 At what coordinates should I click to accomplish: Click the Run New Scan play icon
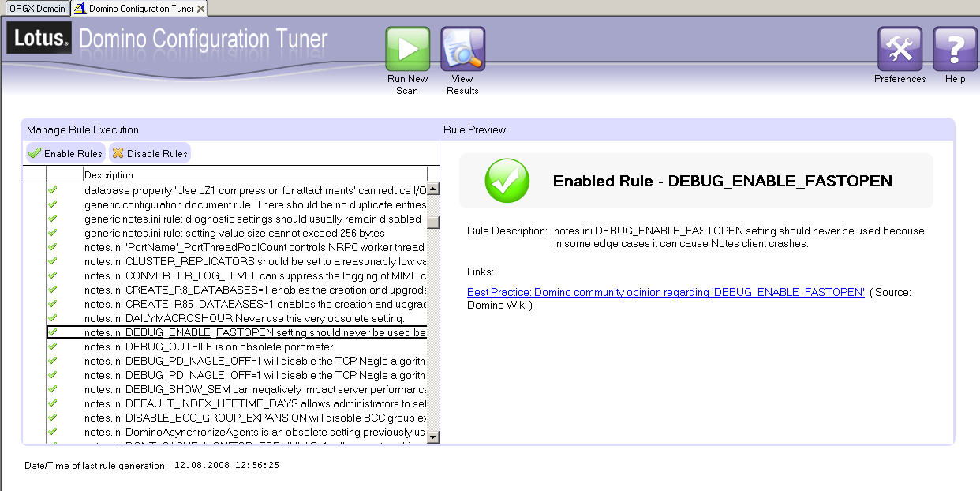point(407,49)
